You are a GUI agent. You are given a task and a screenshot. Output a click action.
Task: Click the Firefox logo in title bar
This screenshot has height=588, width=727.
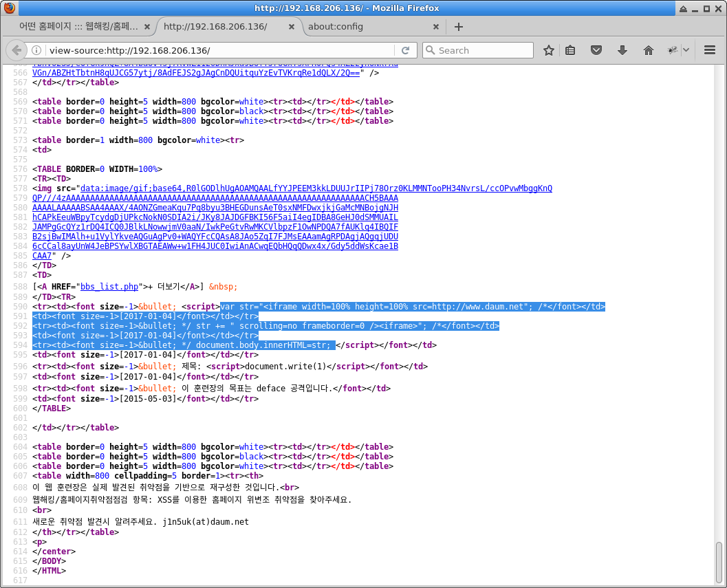pyautogui.click(x=9, y=8)
